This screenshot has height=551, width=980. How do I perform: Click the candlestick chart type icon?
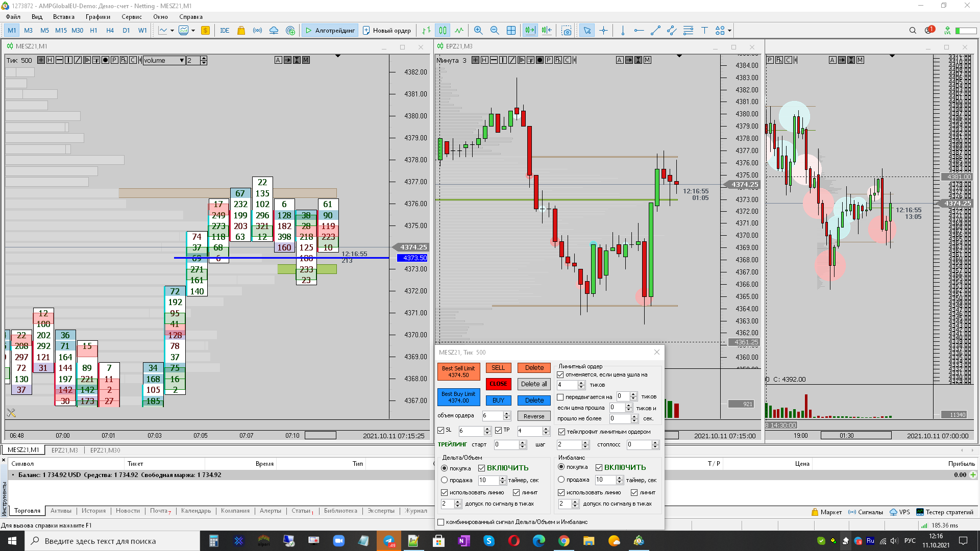[443, 31]
